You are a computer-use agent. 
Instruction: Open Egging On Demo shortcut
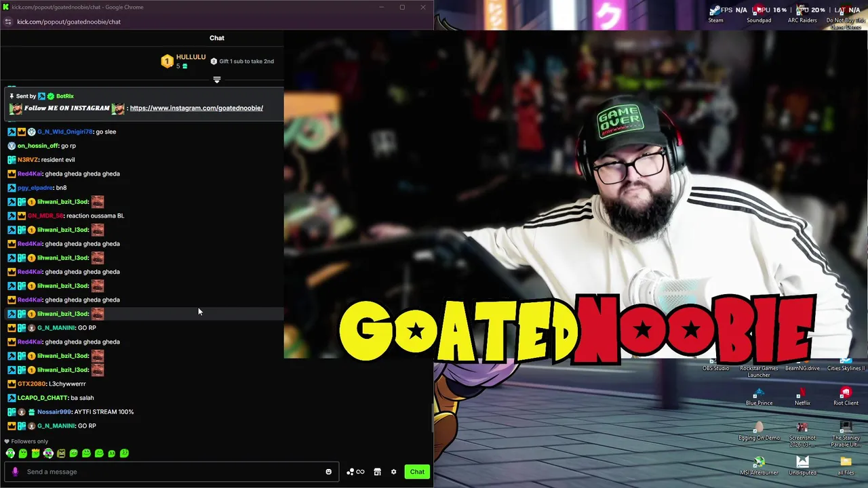tap(759, 431)
